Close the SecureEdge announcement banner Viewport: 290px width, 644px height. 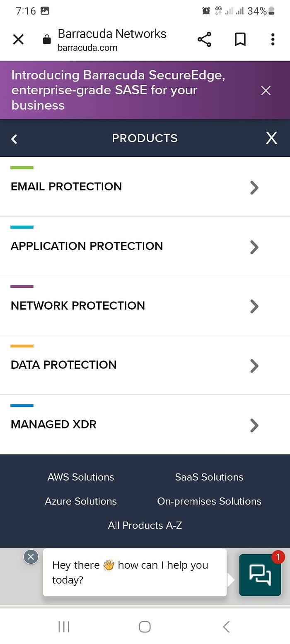click(x=266, y=91)
